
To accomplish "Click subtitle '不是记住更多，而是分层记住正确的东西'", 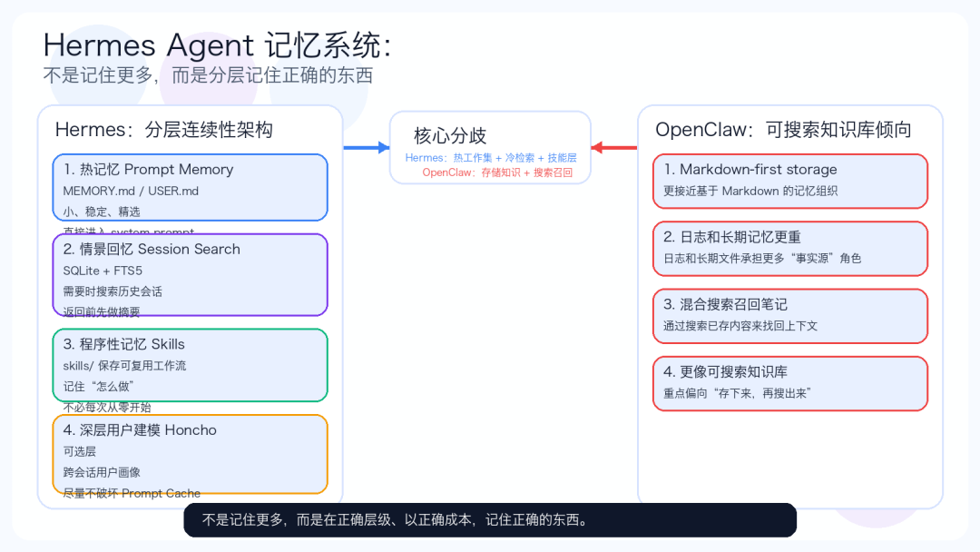I will click(x=208, y=75).
